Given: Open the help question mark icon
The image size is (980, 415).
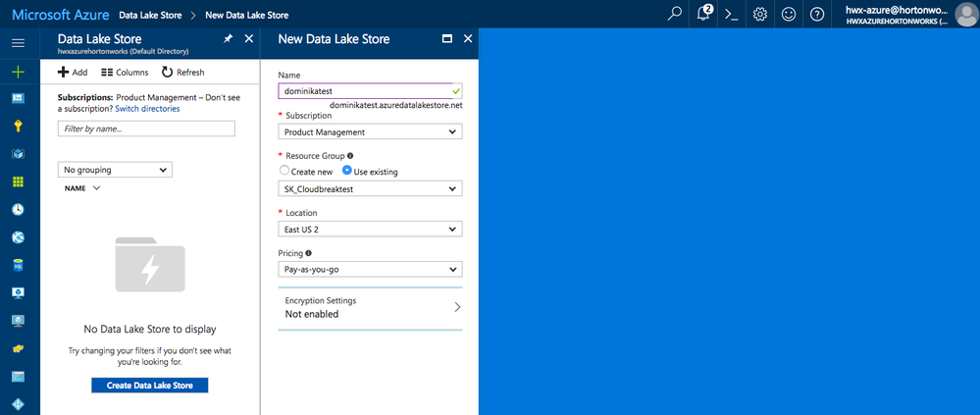Looking at the screenshot, I should click(x=817, y=14).
